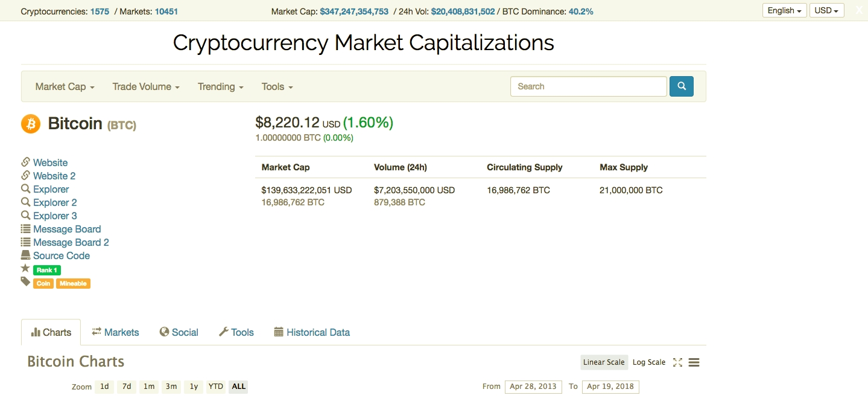The image size is (868, 398).
Task: Click the green (1.60%) price change
Action: tap(368, 123)
